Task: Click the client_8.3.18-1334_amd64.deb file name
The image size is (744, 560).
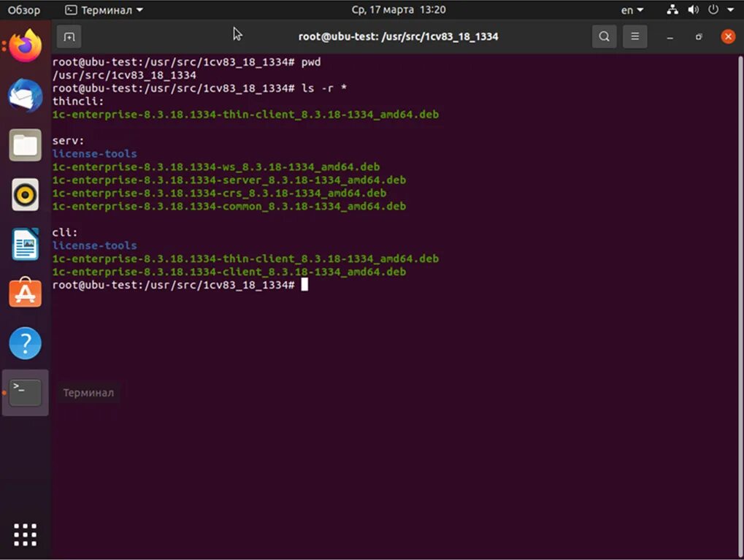Action: (x=229, y=272)
